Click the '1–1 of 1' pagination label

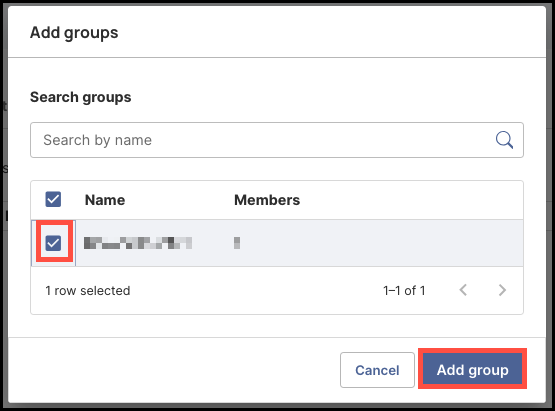tap(404, 291)
